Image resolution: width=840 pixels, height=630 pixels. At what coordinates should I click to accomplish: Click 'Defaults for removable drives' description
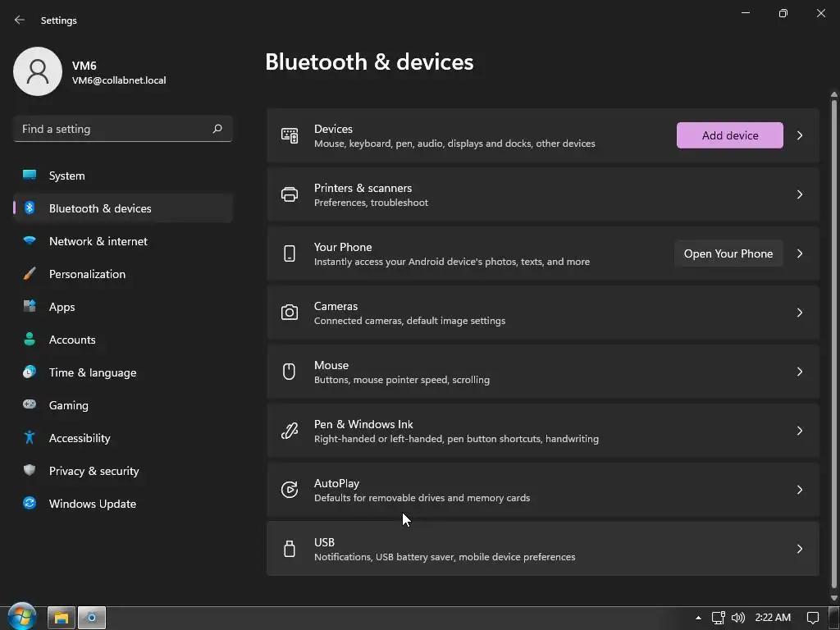[x=422, y=498]
